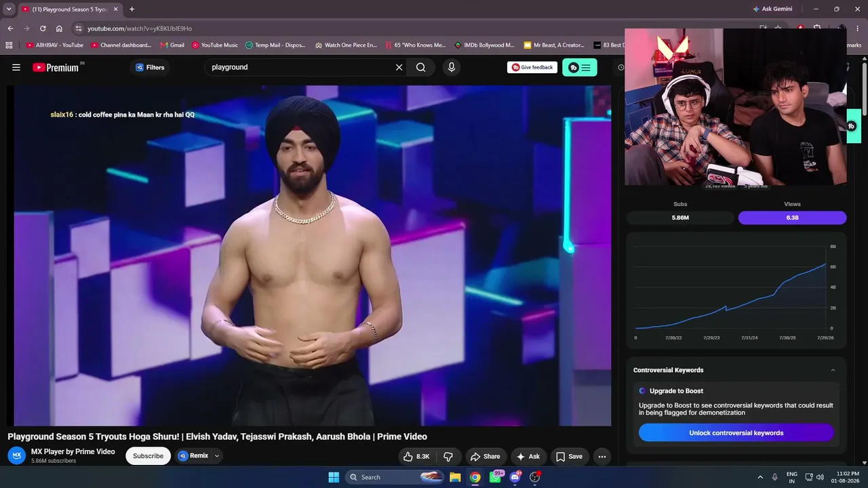Open network settings in system tray

point(809,477)
